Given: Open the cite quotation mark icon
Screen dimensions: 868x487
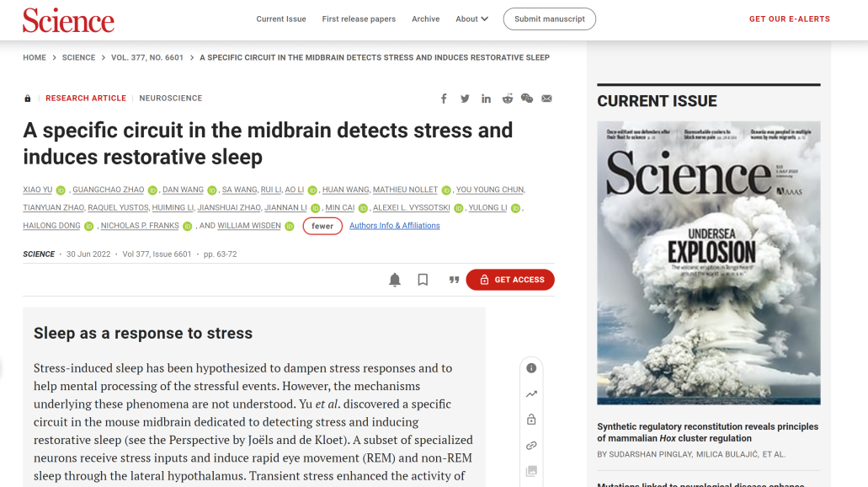Looking at the screenshot, I should pyautogui.click(x=454, y=280).
